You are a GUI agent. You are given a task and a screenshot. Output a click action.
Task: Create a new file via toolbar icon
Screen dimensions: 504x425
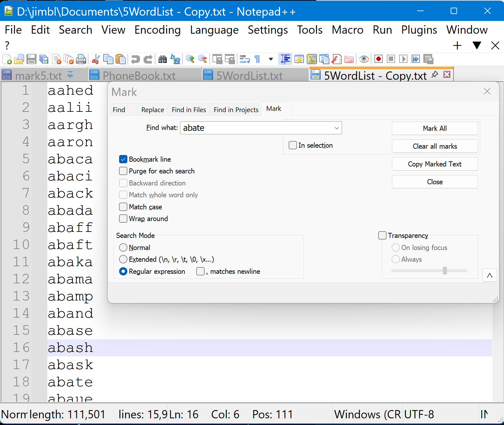[7, 59]
